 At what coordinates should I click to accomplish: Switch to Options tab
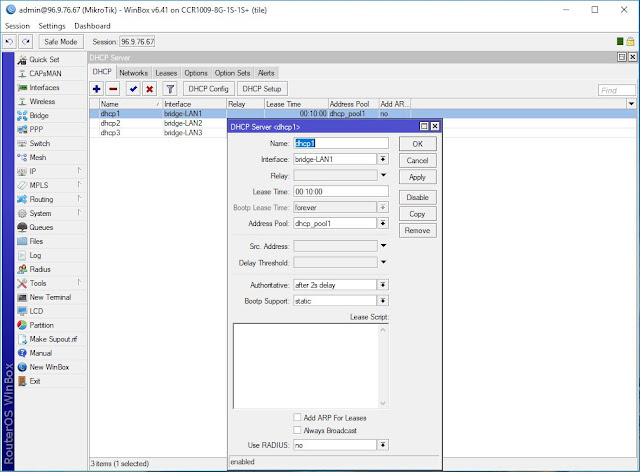[x=196, y=73]
